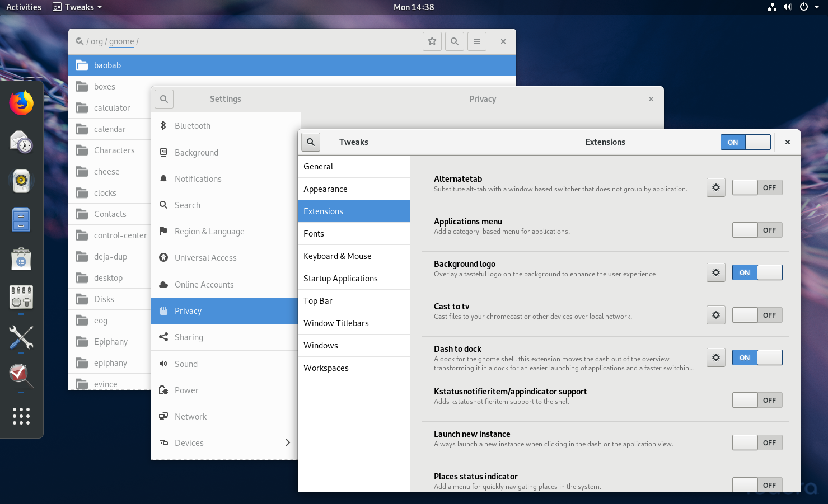Screen dimensions: 828x504
Task: Open Background in Settings sidebar
Action: pos(224,152)
